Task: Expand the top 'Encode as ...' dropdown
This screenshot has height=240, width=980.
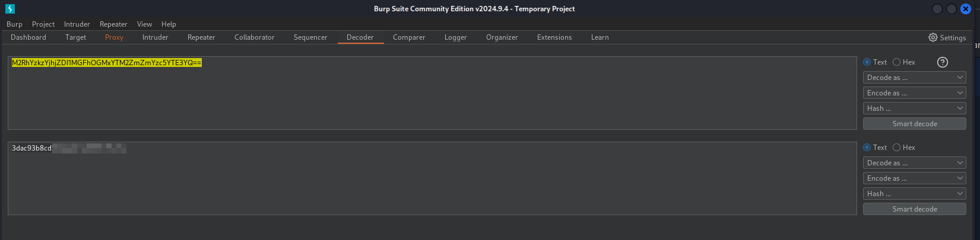Action: tap(914, 93)
